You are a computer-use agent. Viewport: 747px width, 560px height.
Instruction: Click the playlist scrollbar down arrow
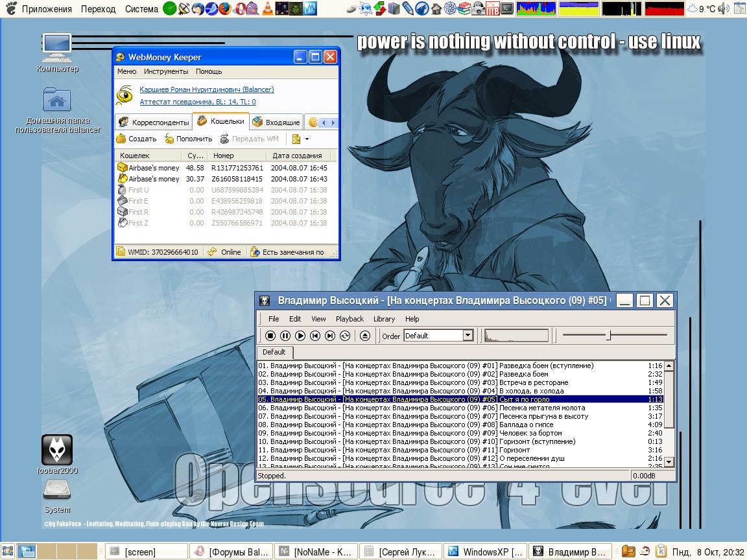[x=669, y=462]
